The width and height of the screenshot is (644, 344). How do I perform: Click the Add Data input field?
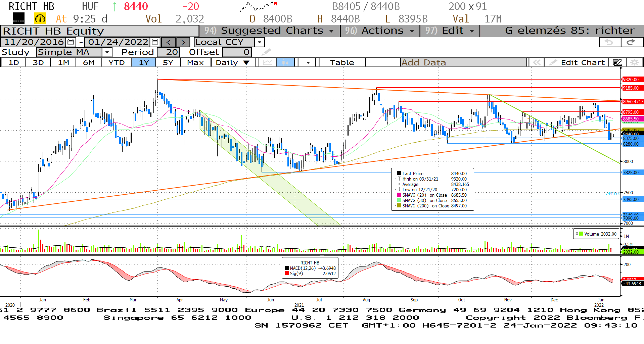(x=463, y=62)
